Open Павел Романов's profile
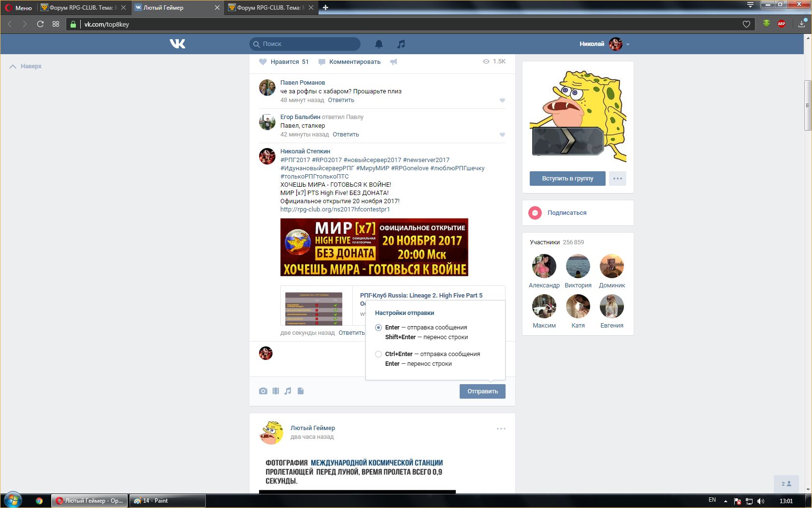This screenshot has width=812, height=508. pyautogui.click(x=303, y=83)
